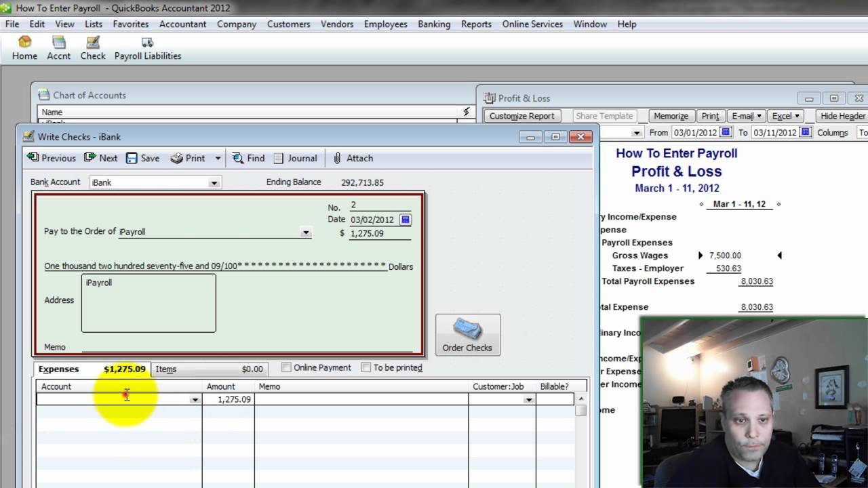The height and width of the screenshot is (488, 868).
Task: Open the Check icon shortcut
Action: [x=93, y=48]
